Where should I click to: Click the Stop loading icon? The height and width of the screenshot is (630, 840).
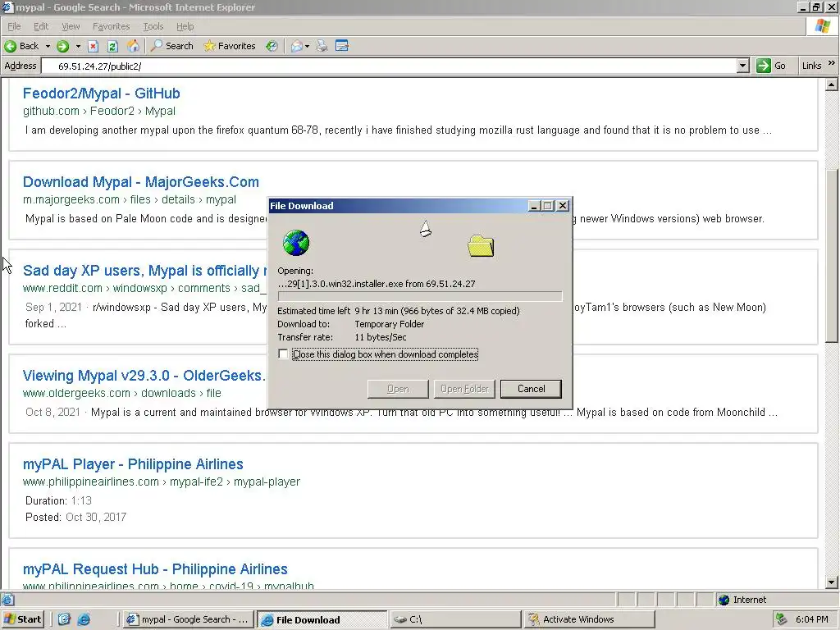[94, 46]
